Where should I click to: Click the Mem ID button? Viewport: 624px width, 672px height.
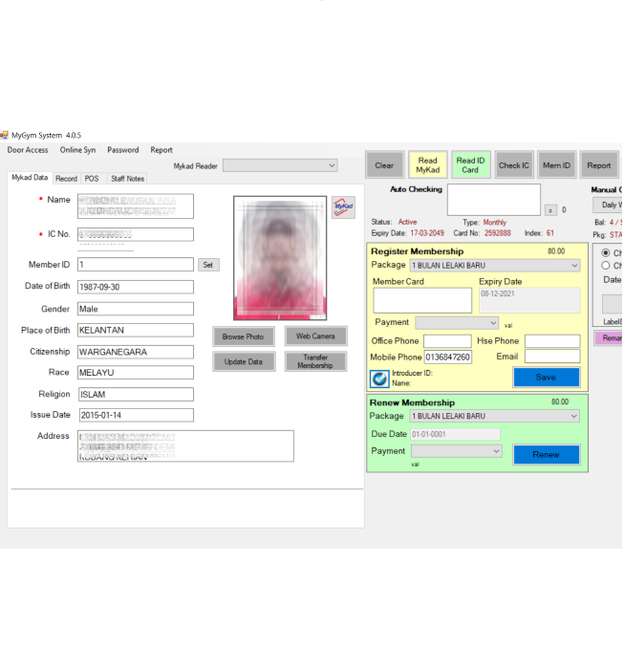556,165
